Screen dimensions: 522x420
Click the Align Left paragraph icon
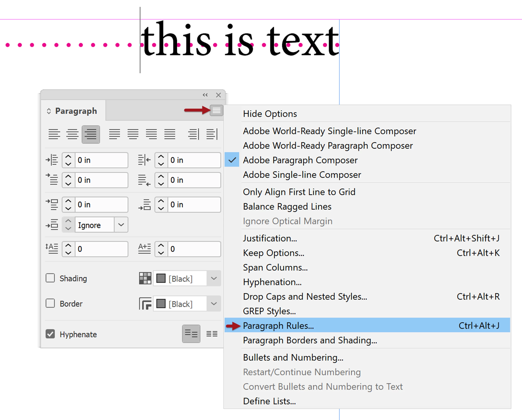(x=54, y=134)
